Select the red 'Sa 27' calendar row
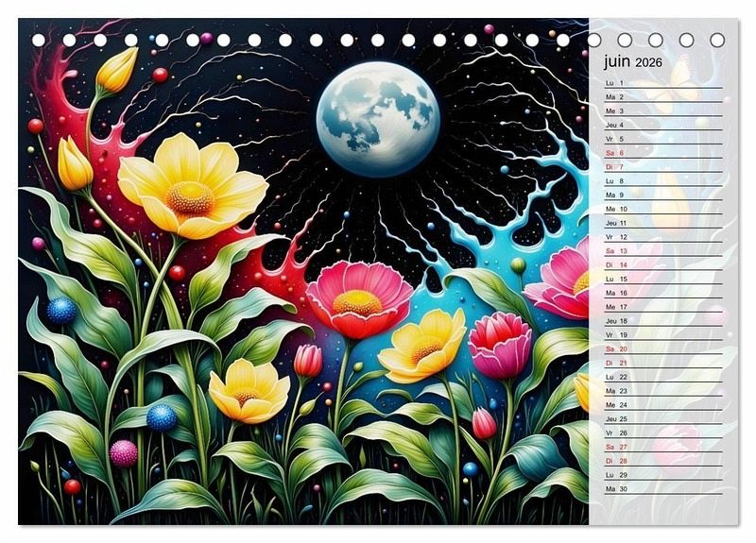This screenshot has width=756, height=543. (664, 446)
